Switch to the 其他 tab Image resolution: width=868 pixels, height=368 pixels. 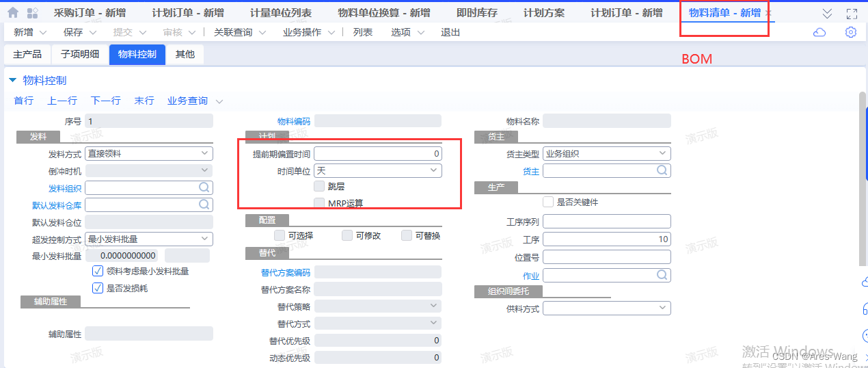[x=185, y=55]
